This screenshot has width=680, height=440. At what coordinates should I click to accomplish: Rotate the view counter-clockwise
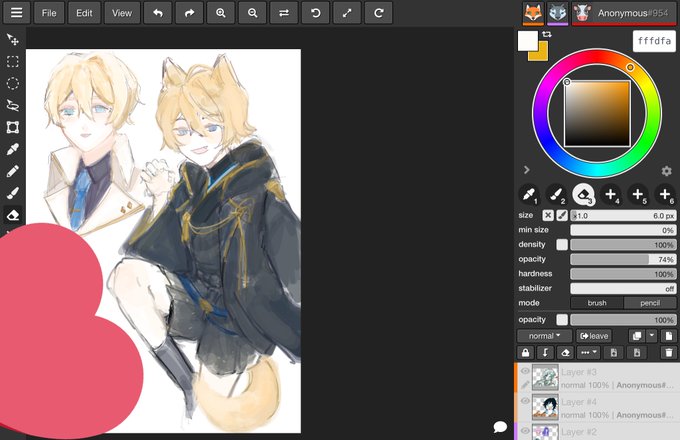pos(316,13)
